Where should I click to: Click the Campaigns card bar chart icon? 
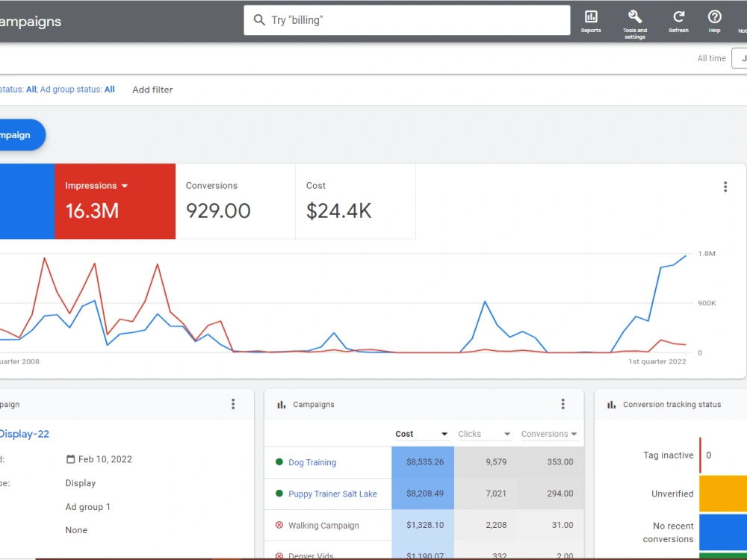point(281,405)
